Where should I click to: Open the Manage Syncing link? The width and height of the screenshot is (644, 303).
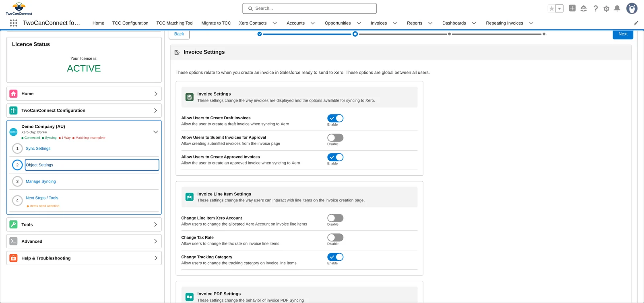[x=41, y=182]
